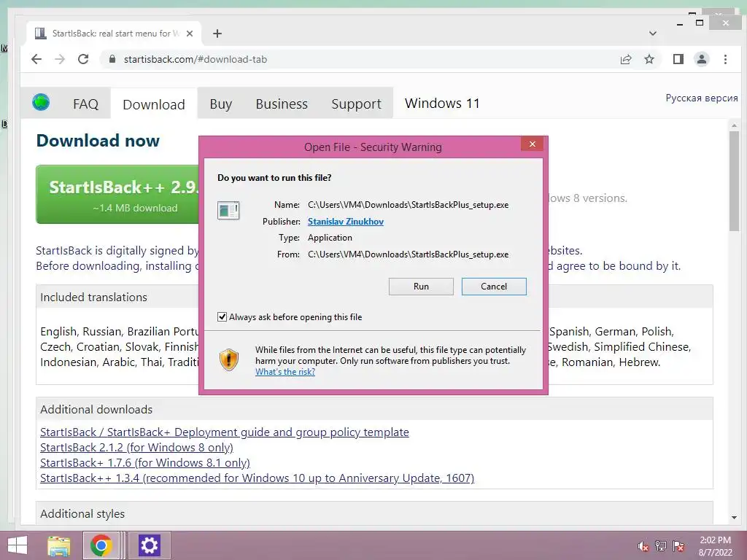This screenshot has height=560, width=747.
Task: Click the page scrollbar down arrow
Action: pyautogui.click(x=734, y=517)
